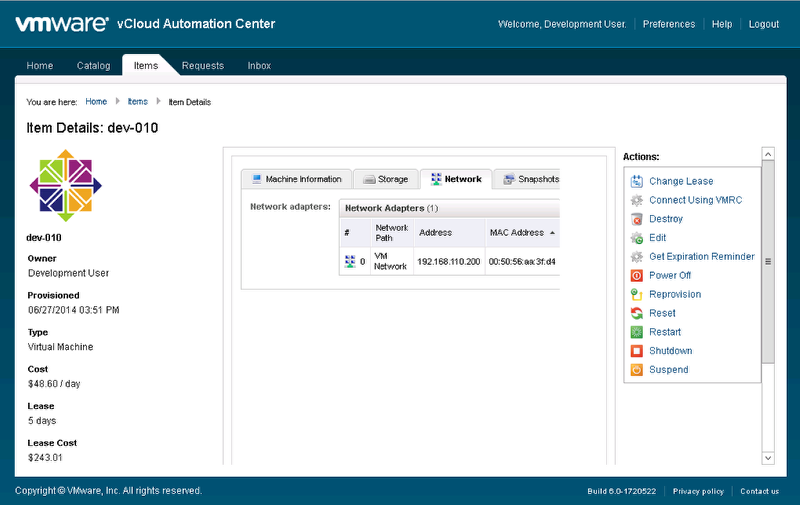
Task: Open the Requests tab
Action: (x=203, y=65)
